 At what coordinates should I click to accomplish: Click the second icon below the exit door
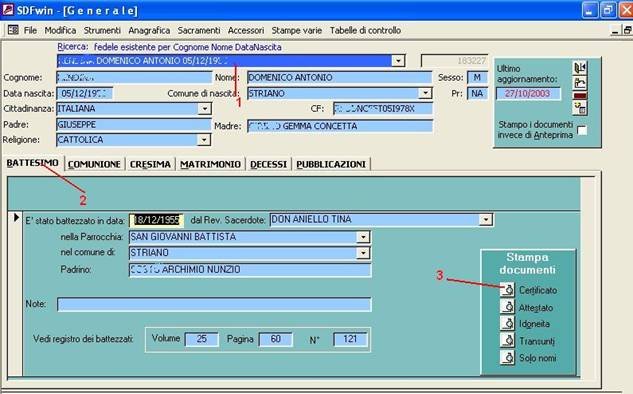580,83
